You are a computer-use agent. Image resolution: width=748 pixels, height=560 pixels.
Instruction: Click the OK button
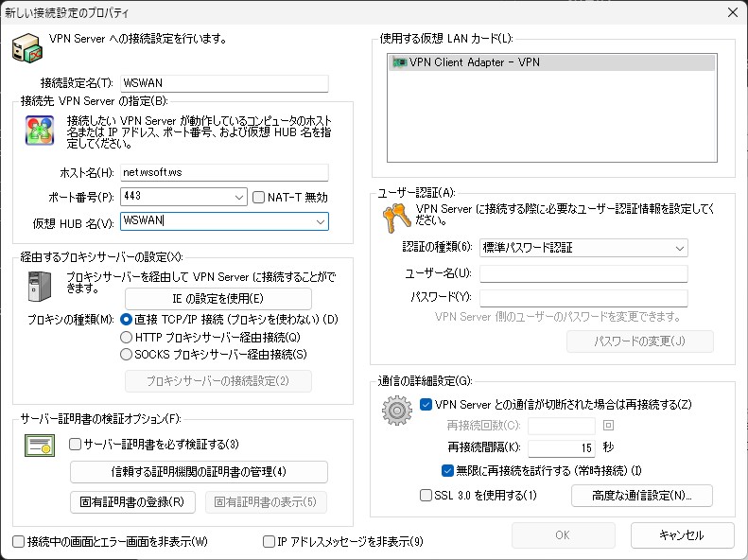tap(564, 535)
